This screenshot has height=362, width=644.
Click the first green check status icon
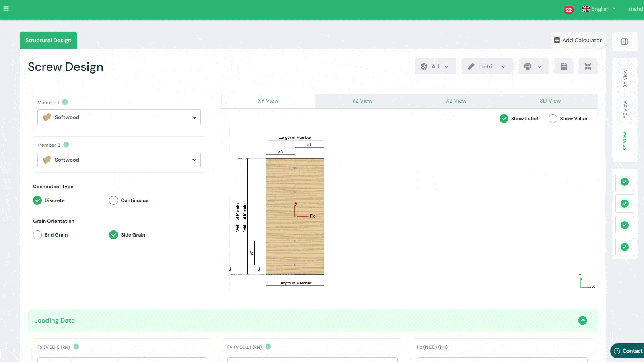coord(624,182)
